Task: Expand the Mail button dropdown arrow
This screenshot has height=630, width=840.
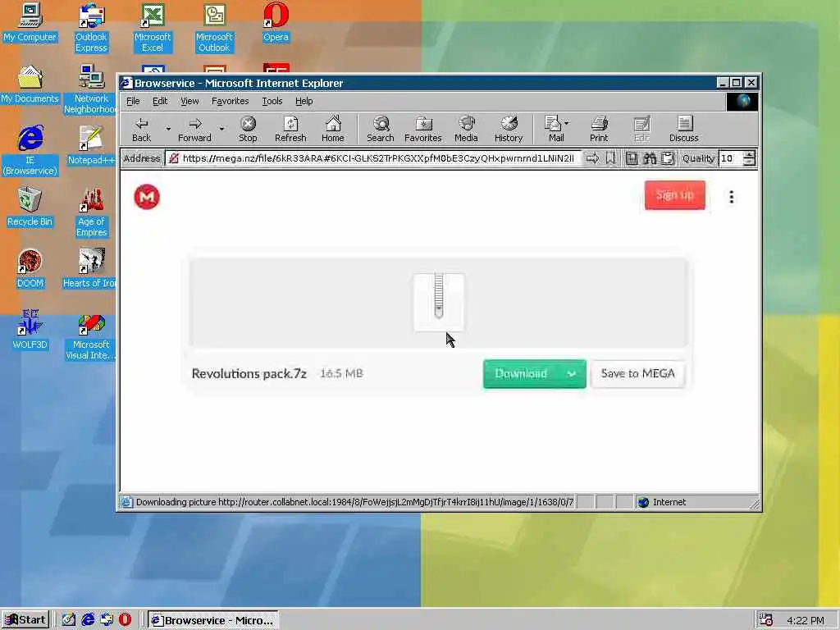Action: [567, 123]
